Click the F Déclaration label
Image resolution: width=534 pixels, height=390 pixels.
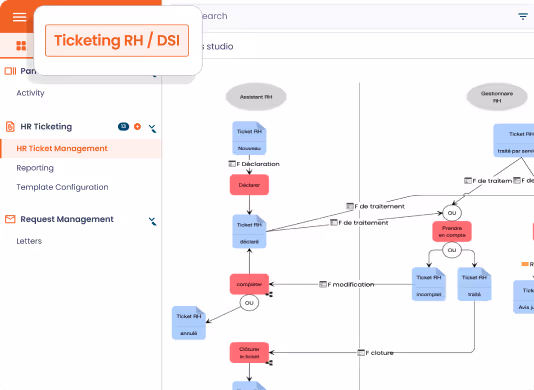point(258,164)
